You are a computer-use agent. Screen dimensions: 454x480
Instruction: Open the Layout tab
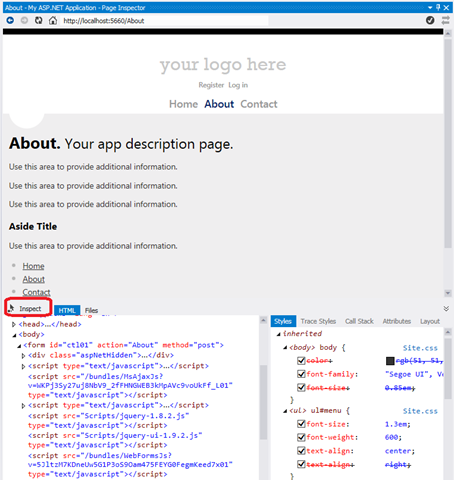(x=430, y=321)
